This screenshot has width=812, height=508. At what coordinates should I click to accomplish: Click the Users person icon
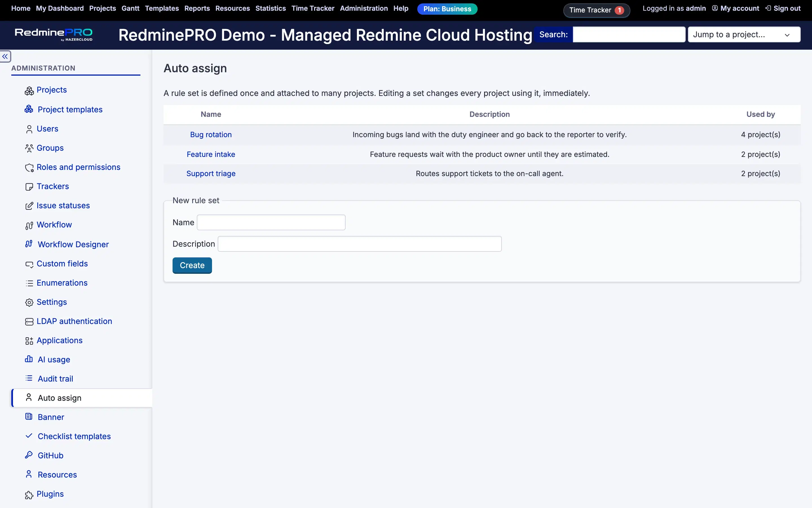(29, 129)
